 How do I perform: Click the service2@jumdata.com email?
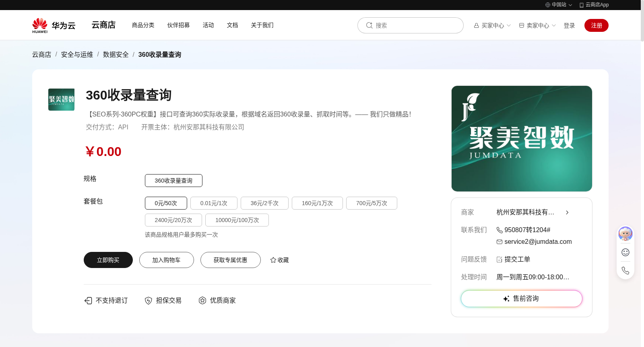click(538, 242)
